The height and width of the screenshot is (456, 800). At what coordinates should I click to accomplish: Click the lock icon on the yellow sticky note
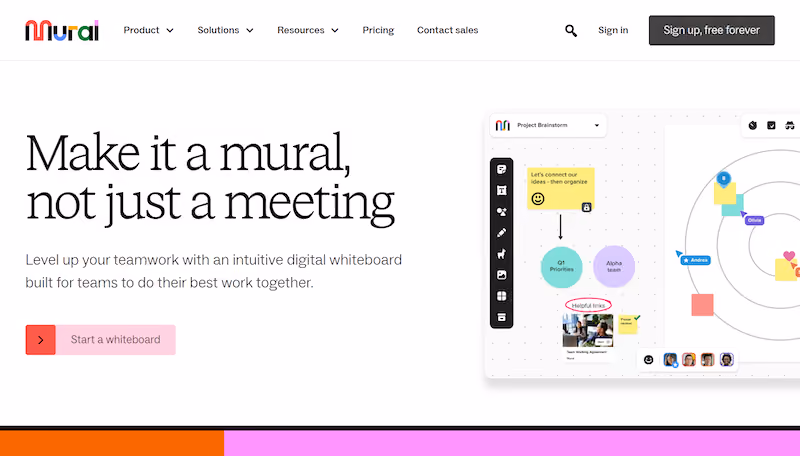click(587, 207)
